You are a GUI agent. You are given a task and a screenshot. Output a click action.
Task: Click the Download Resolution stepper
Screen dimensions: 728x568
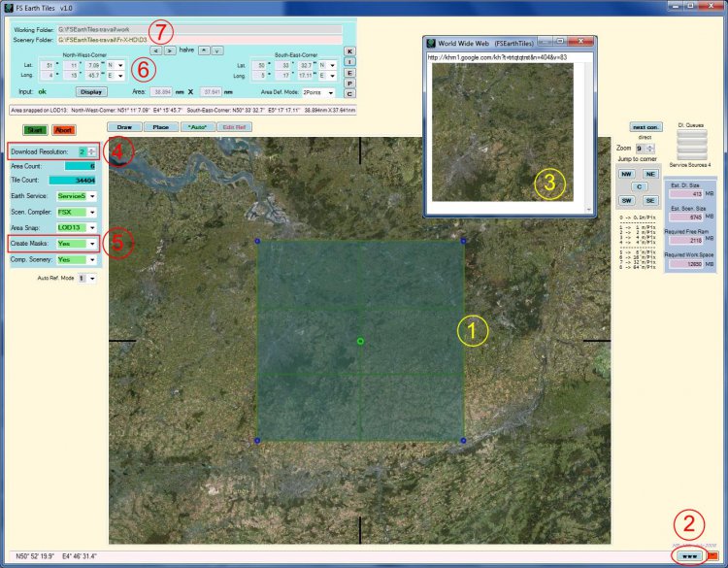tap(91, 151)
